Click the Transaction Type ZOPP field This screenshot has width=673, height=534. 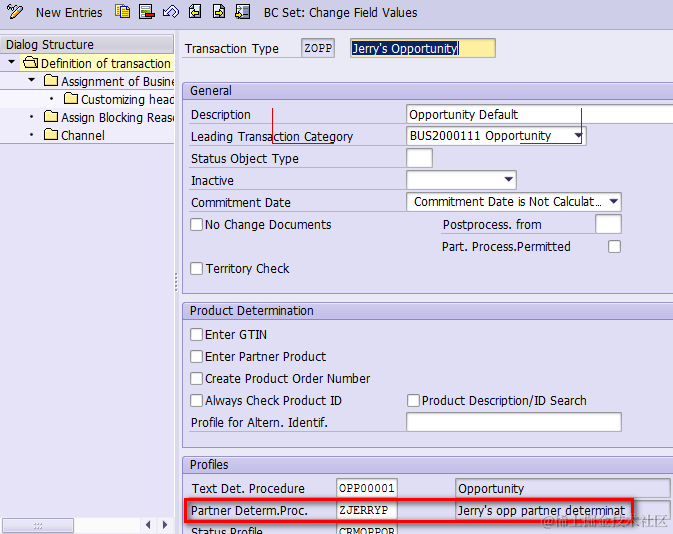coord(318,48)
